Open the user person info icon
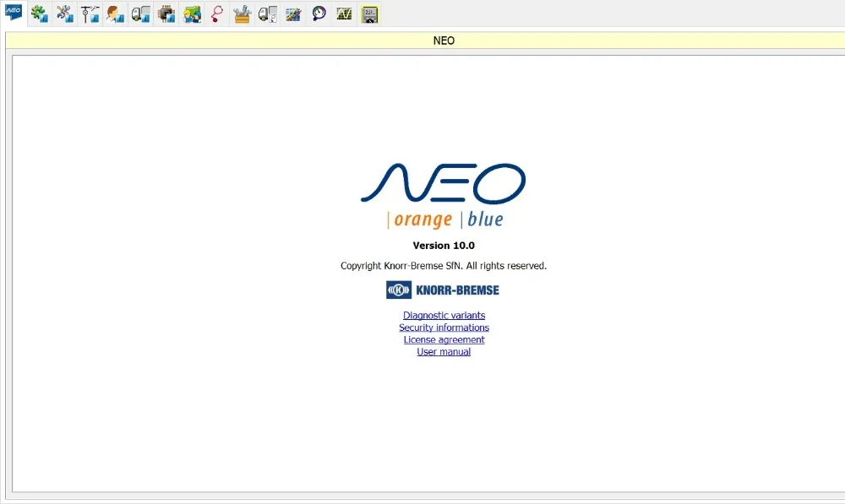Image resolution: width=845 pixels, height=504 pixels. pos(115,14)
